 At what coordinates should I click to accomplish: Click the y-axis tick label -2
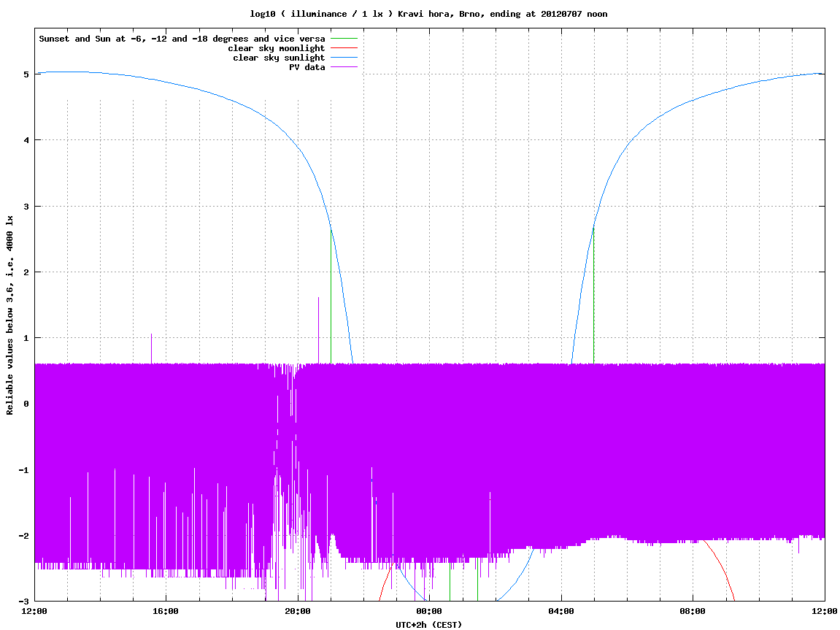pos(23,536)
